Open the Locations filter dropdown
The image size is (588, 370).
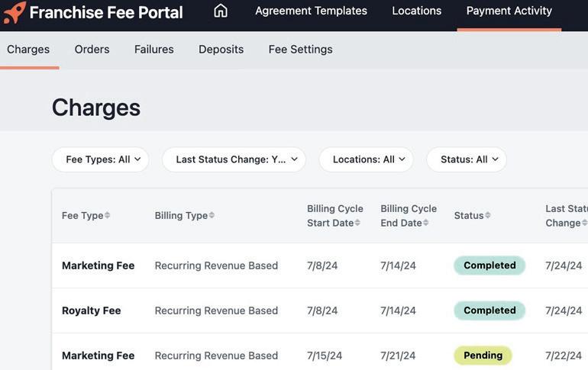click(x=366, y=159)
